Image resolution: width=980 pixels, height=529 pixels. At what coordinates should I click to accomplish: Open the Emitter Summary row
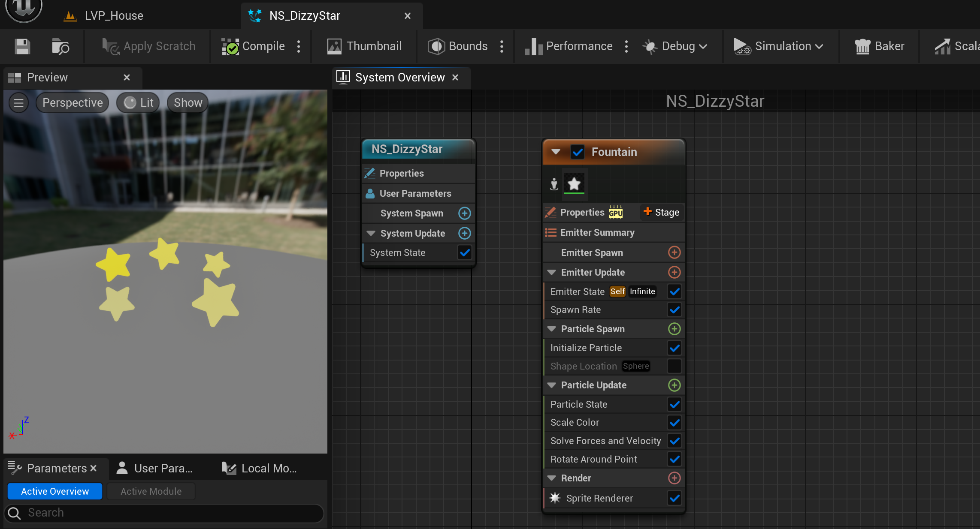pos(614,232)
